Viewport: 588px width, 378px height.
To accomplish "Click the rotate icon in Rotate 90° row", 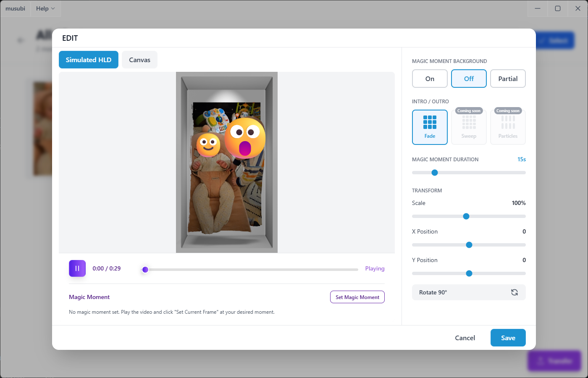I will 514,292.
